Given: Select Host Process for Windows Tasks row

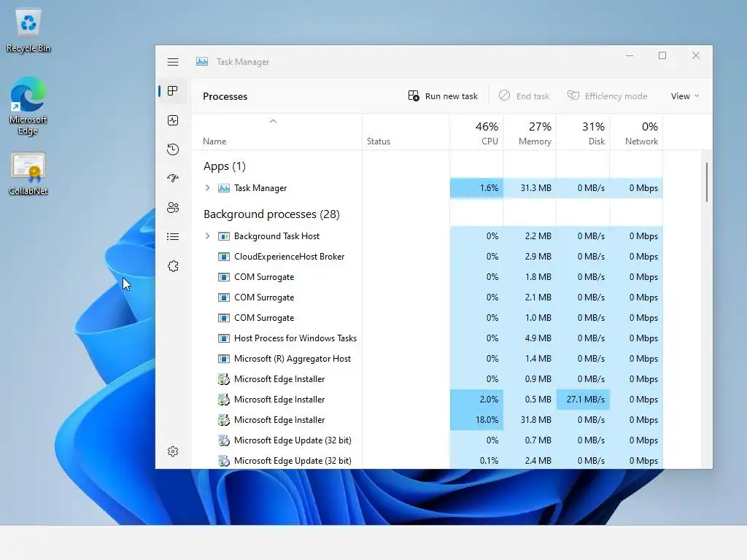Looking at the screenshot, I should [427, 338].
